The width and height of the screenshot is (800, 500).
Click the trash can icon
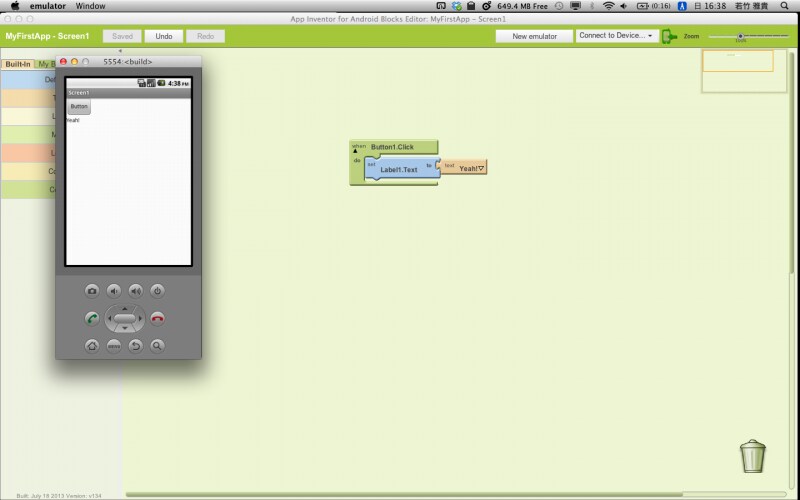[x=752, y=456]
